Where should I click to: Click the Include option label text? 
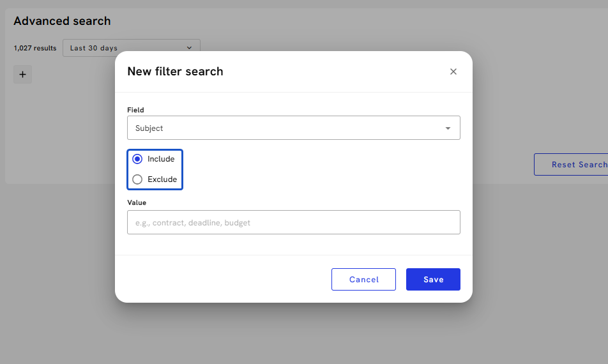161,159
